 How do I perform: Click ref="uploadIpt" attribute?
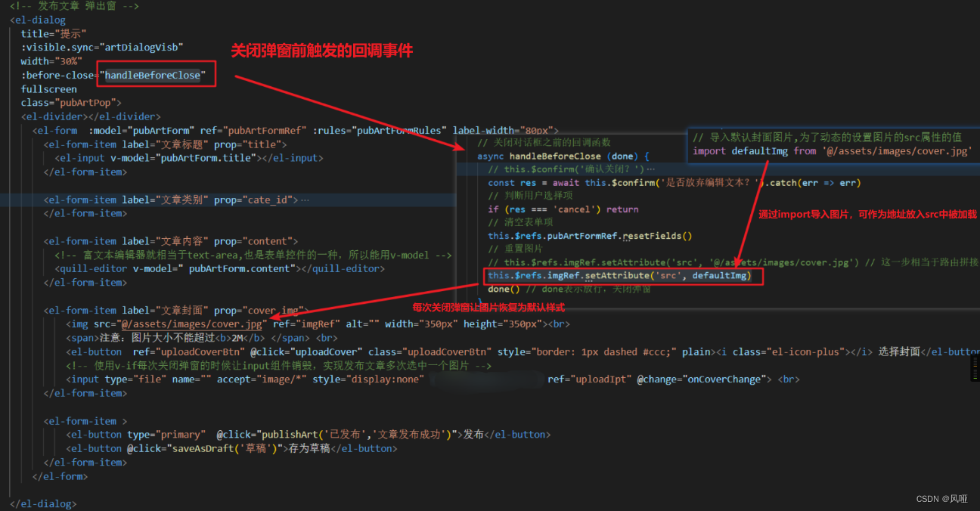[x=589, y=379]
